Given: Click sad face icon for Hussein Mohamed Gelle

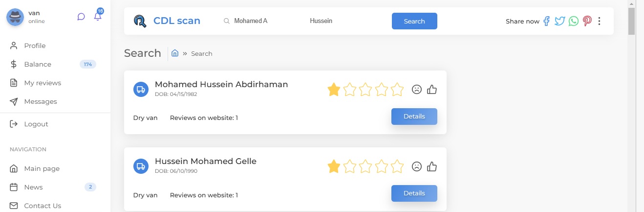Looking at the screenshot, I should [416, 166].
